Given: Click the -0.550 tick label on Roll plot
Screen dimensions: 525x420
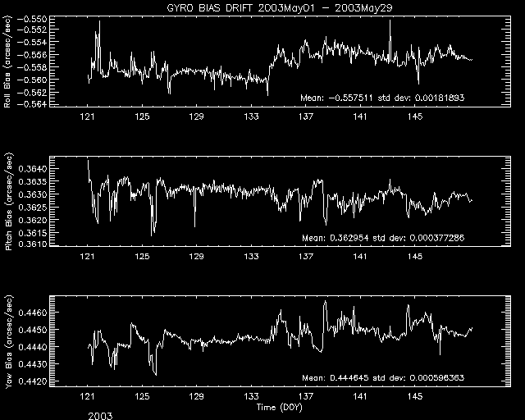Looking at the screenshot, I should tap(31, 19).
